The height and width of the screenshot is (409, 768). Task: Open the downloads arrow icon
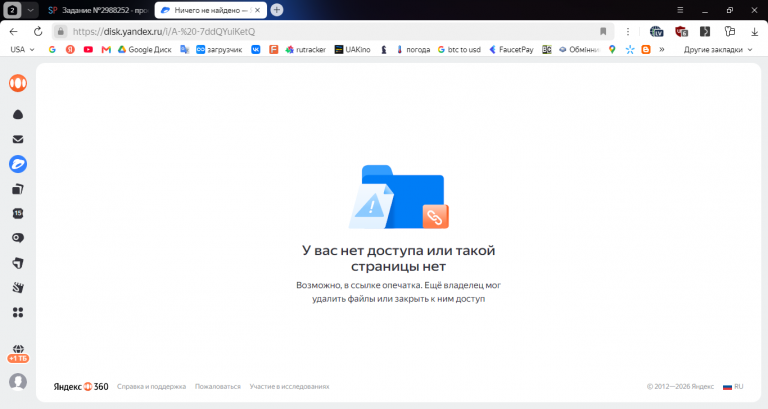754,31
